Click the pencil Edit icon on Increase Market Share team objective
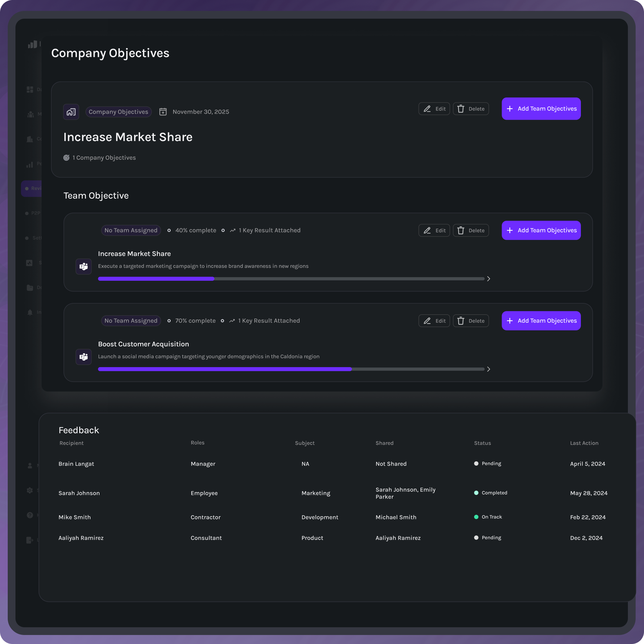The image size is (644, 644). (x=427, y=230)
